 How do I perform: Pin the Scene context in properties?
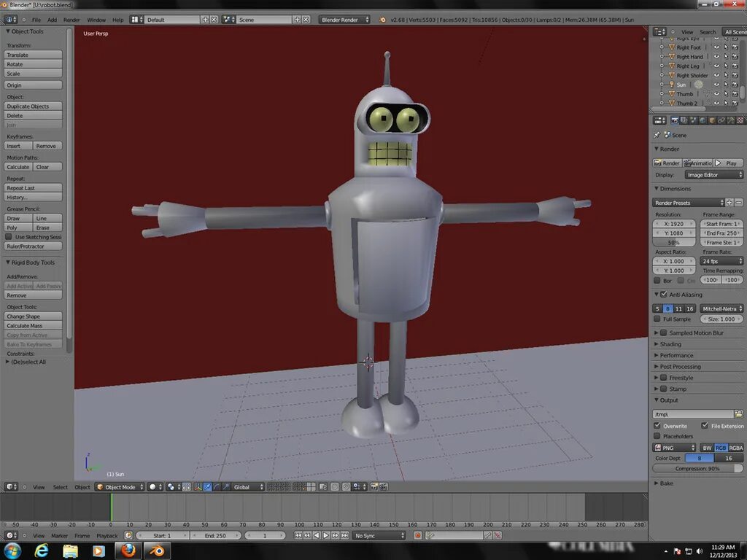[657, 135]
